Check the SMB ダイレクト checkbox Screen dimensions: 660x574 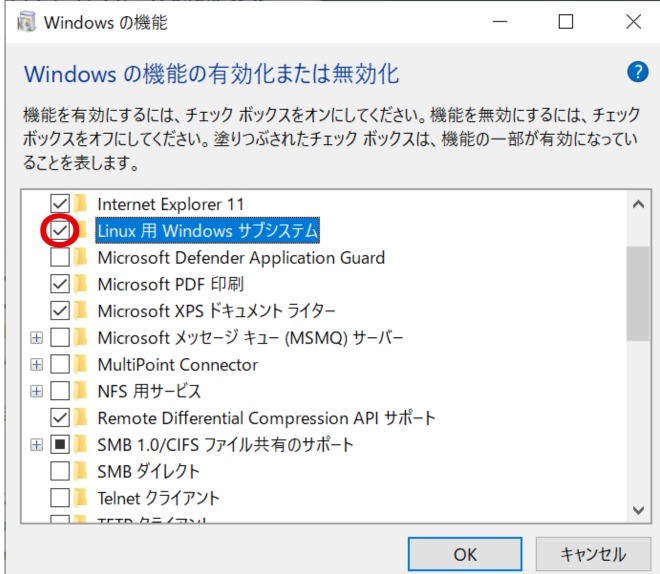tap(60, 471)
